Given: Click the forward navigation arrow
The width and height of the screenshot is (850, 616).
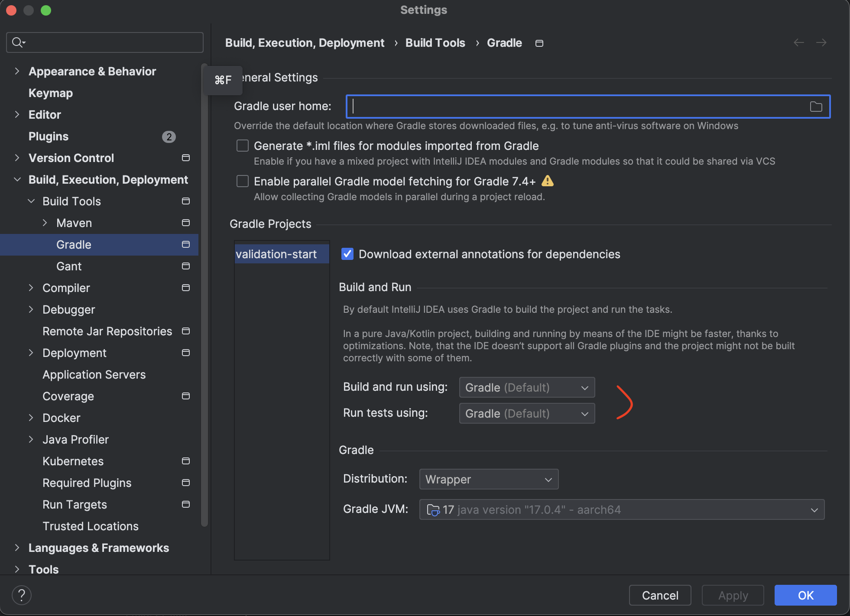Looking at the screenshot, I should point(821,42).
